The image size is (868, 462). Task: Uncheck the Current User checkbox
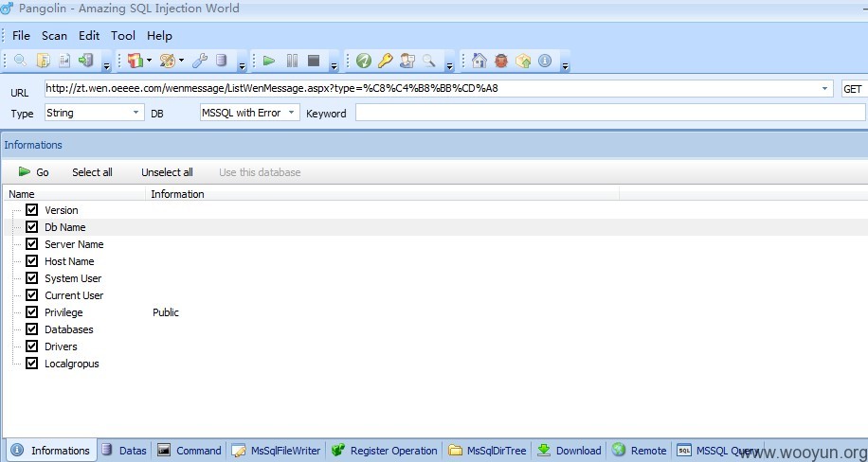pyautogui.click(x=31, y=295)
